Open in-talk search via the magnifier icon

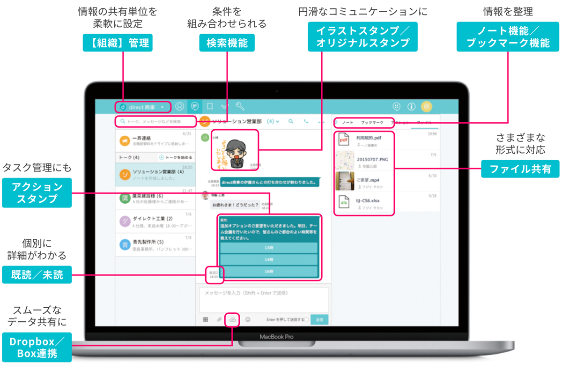(290, 122)
